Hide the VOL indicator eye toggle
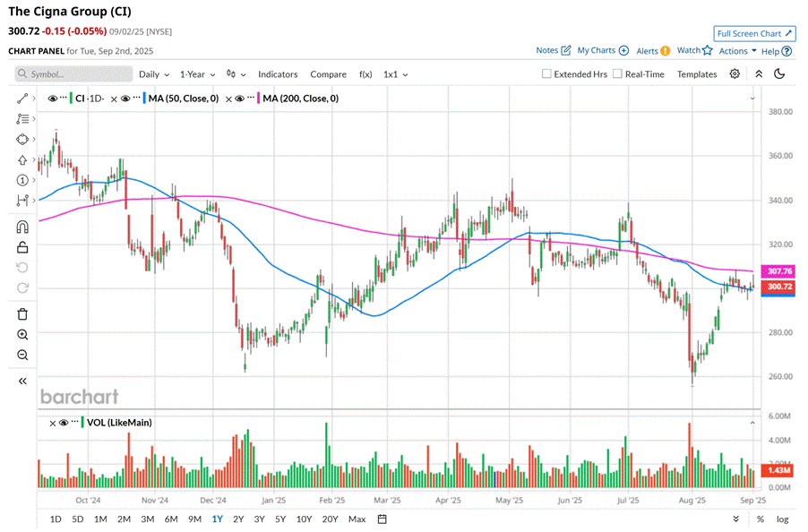 click(x=64, y=423)
